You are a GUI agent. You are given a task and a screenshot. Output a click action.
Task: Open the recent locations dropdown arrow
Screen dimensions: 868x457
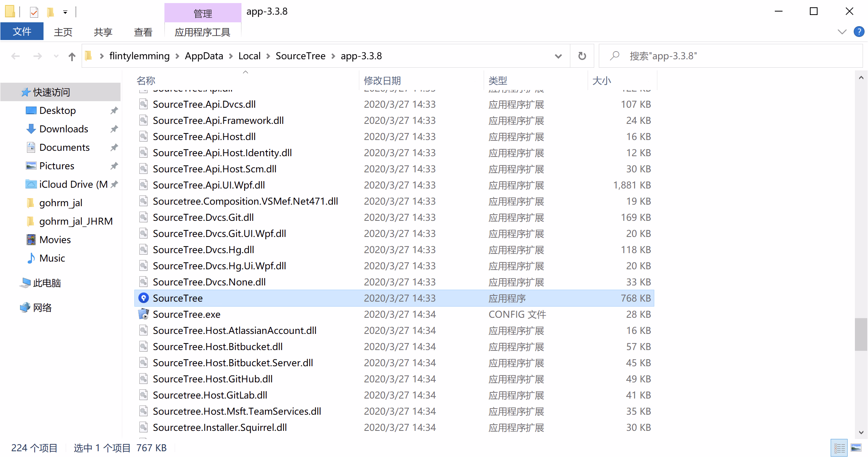56,57
